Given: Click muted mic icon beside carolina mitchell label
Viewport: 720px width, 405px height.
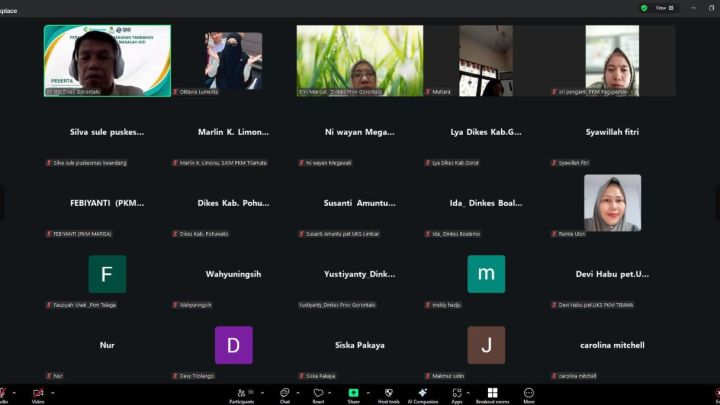Looking at the screenshot, I should (554, 376).
